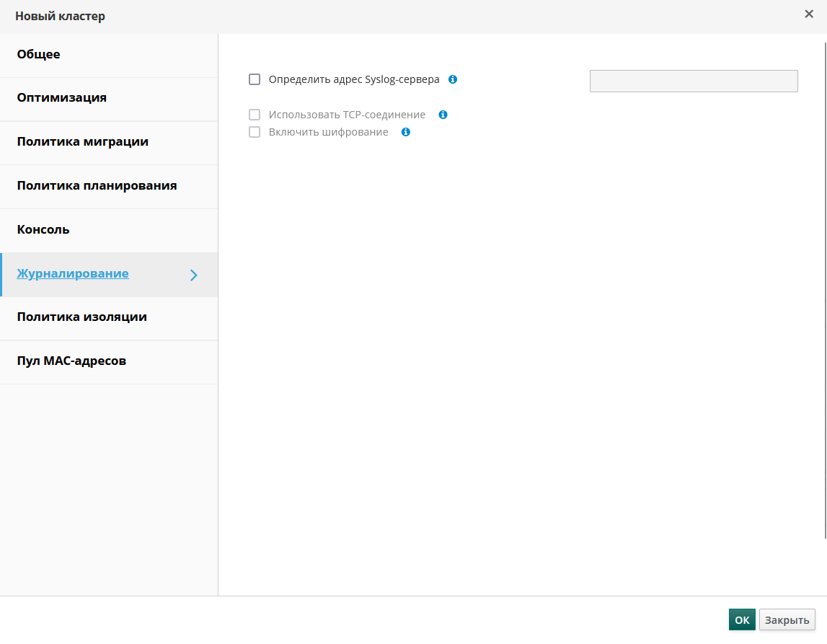The image size is (827, 644).
Task: Confirm with the OK button
Action: tap(741, 619)
